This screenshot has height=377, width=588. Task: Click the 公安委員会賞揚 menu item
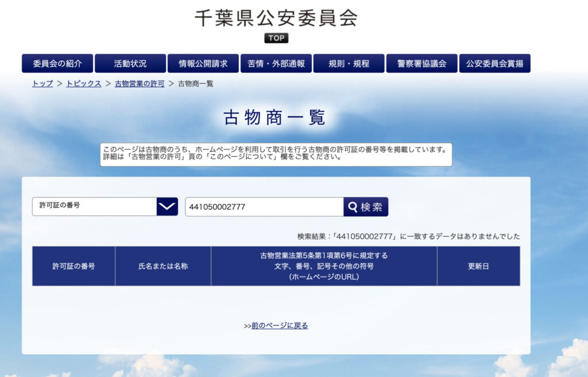(x=495, y=64)
